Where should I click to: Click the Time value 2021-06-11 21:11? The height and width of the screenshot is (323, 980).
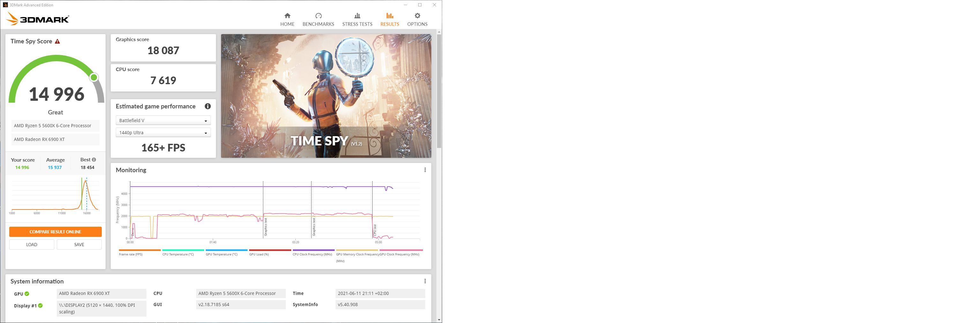coord(380,294)
